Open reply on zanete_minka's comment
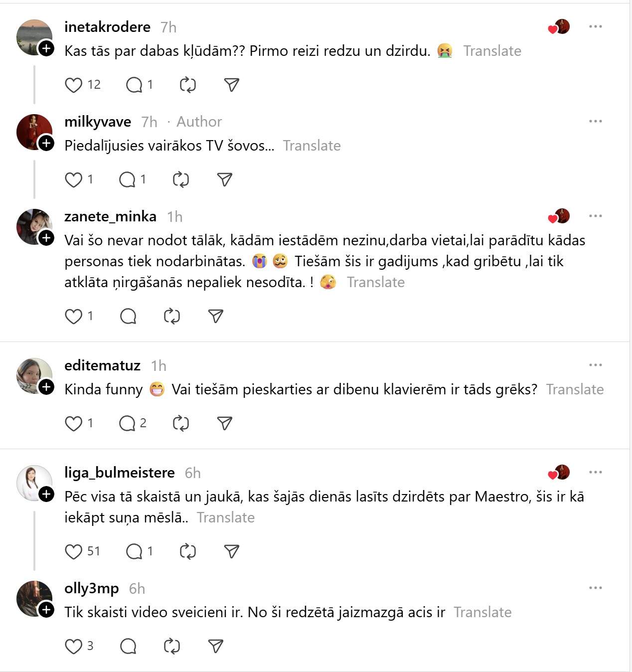The width and height of the screenshot is (632, 672). point(128,317)
